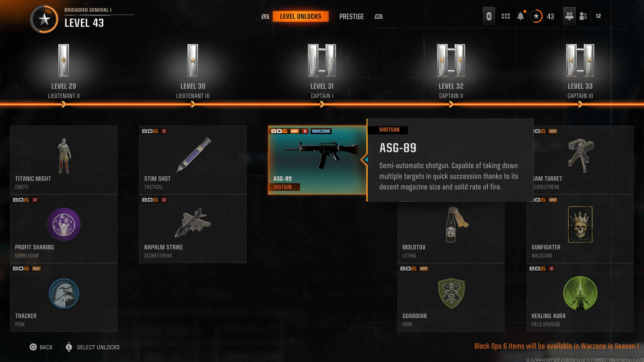This screenshot has height=362, width=644.
Task: Select the Napalm Strike scorestreak tile
Action: point(193,229)
